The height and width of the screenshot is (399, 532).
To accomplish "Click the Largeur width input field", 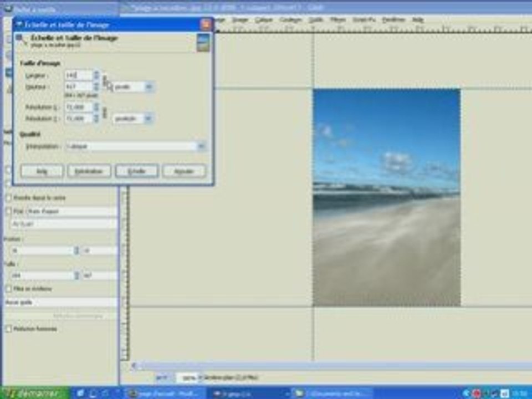I will click(x=79, y=75).
